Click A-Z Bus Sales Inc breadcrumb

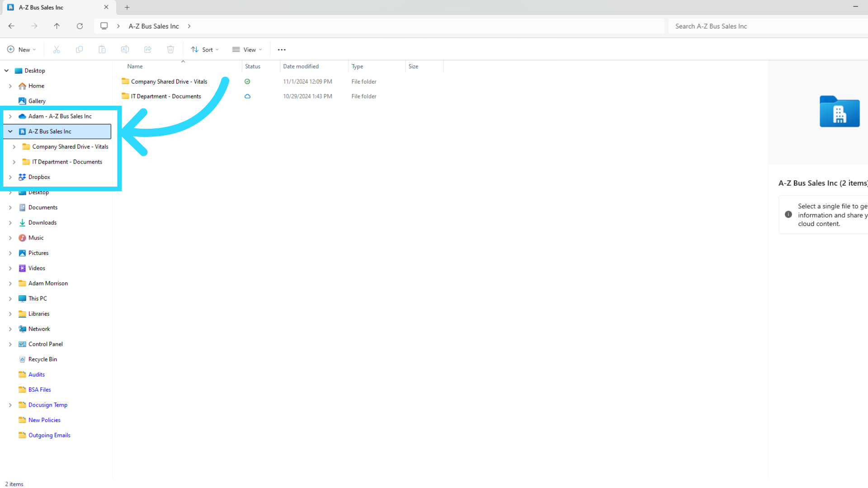(x=154, y=26)
